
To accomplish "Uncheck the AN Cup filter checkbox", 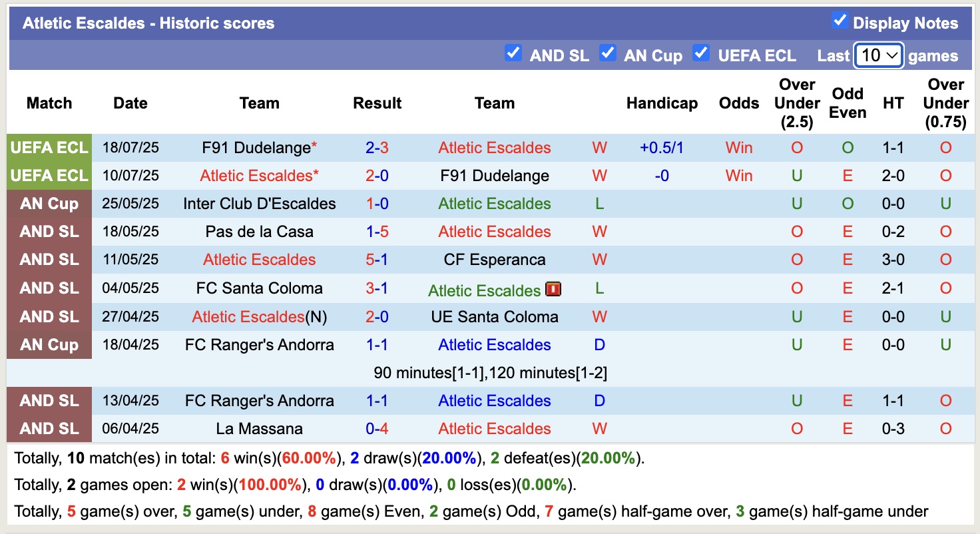I will [x=607, y=53].
